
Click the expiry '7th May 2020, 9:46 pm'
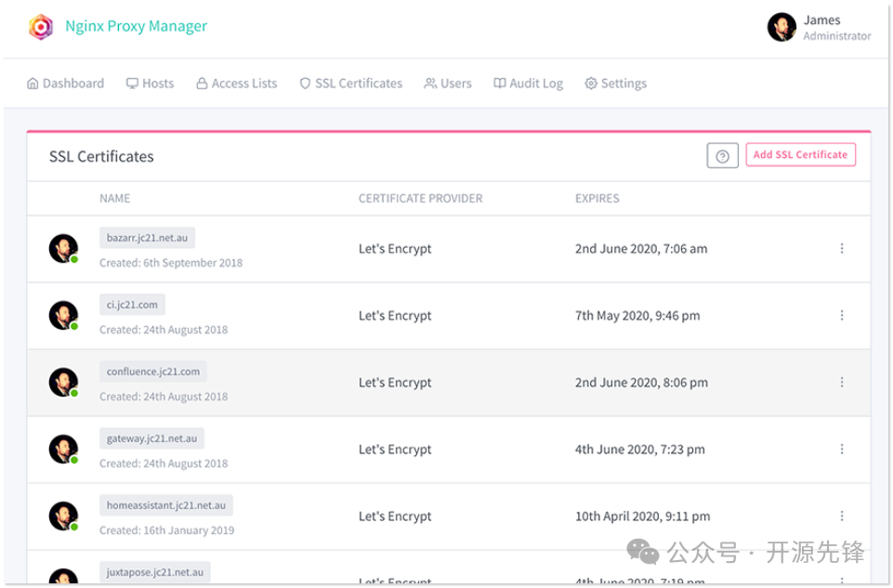[637, 316]
